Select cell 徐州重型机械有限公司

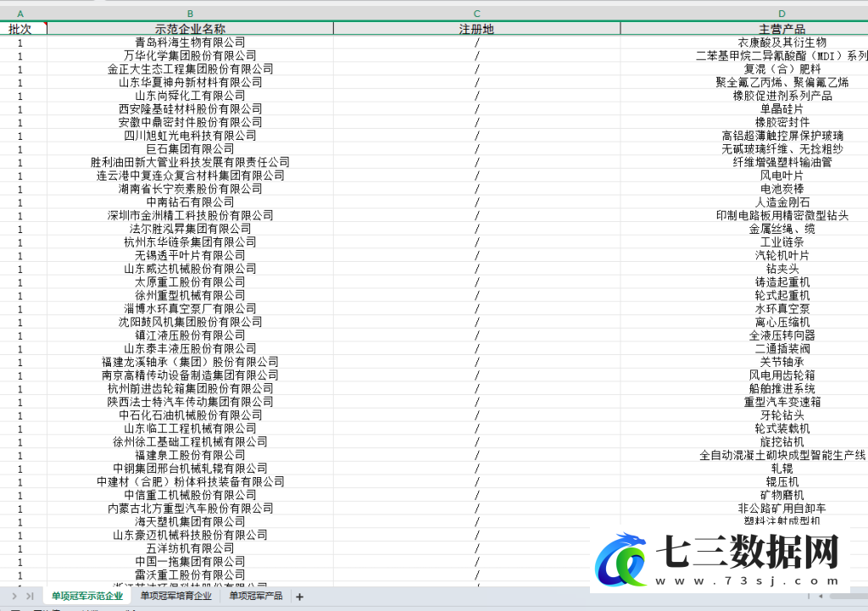[x=190, y=295]
